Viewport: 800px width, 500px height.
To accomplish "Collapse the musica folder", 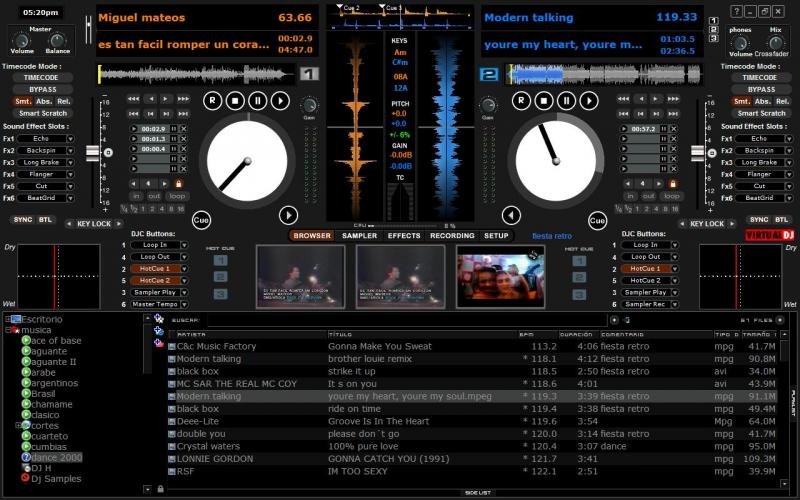I will [x=8, y=330].
